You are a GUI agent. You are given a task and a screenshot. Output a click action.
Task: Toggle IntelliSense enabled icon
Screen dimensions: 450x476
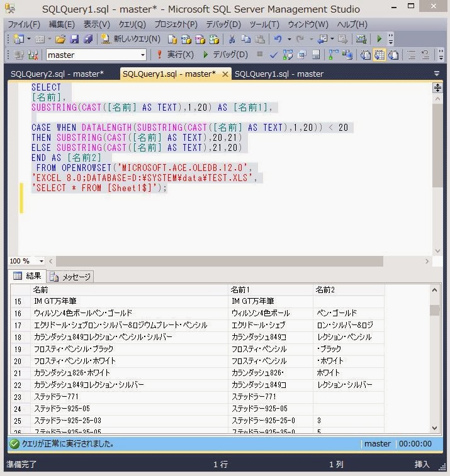316,55
